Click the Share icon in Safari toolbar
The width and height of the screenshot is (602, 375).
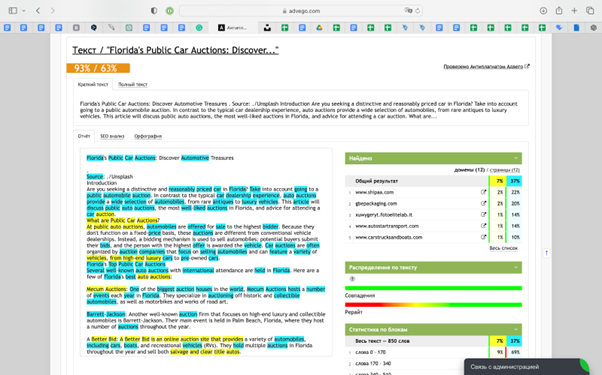[x=559, y=11]
